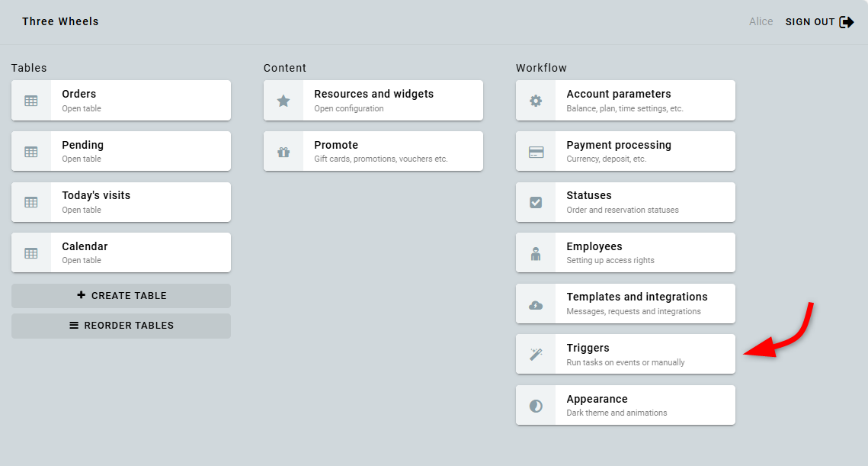Click the Sign Out text

coord(810,22)
